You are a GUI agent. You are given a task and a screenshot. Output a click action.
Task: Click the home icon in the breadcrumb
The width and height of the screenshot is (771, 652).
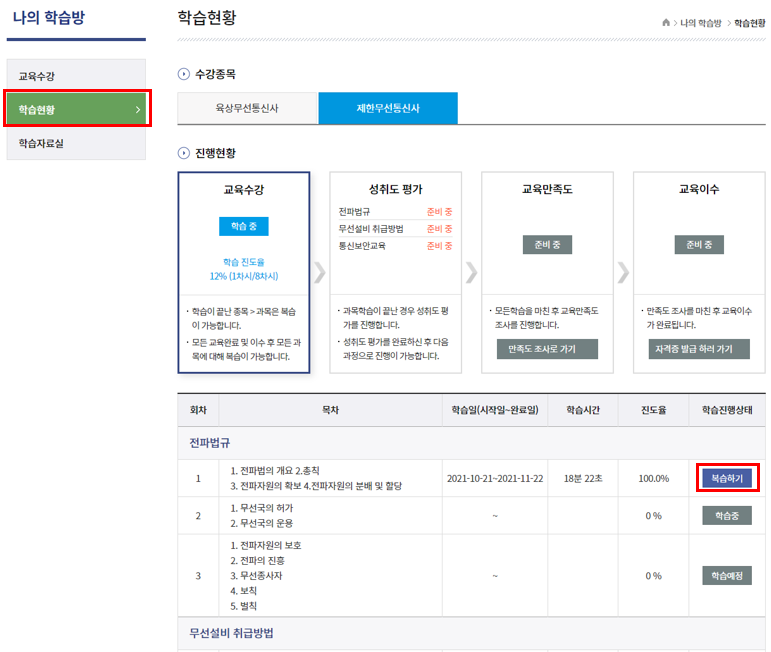[x=666, y=22]
